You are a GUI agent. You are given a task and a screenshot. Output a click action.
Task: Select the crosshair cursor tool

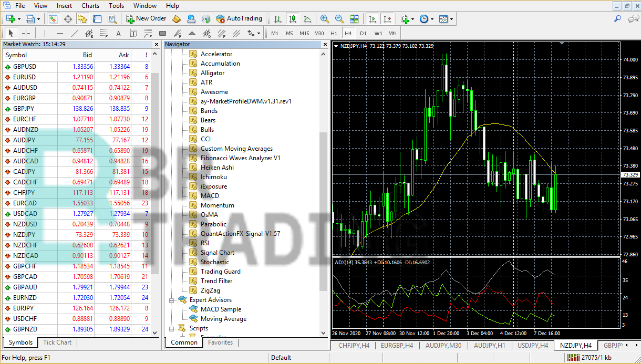coord(26,34)
